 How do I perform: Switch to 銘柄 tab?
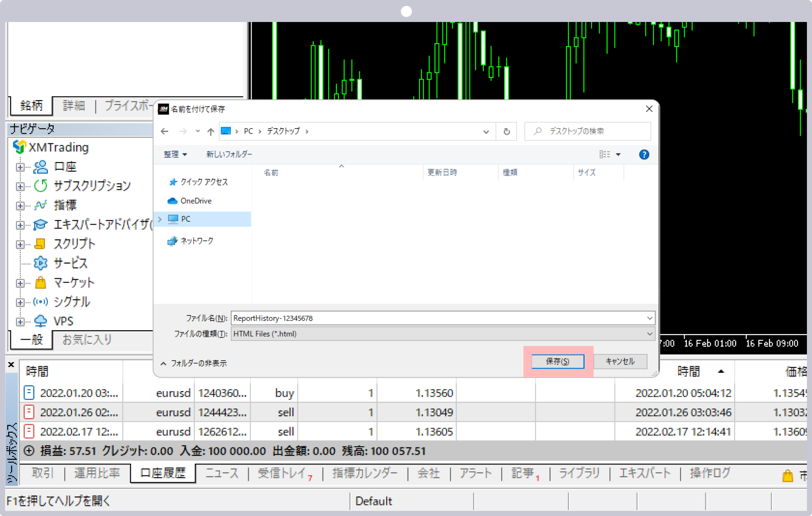point(31,105)
